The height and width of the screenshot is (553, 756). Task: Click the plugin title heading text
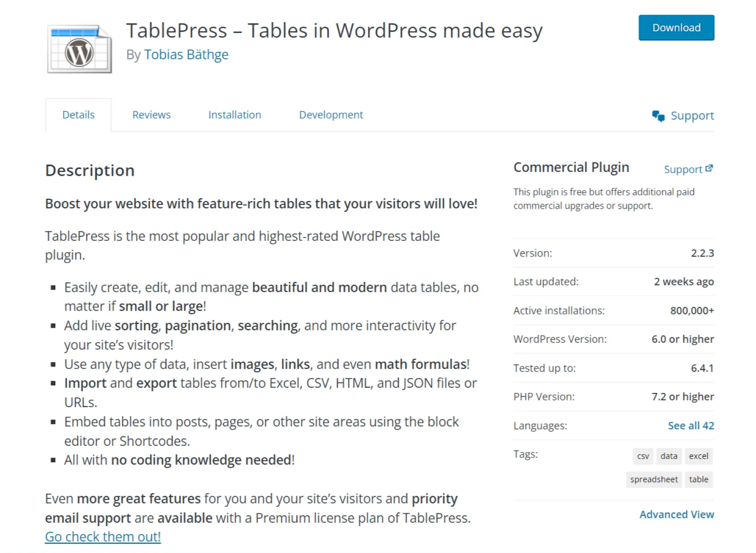tap(334, 31)
